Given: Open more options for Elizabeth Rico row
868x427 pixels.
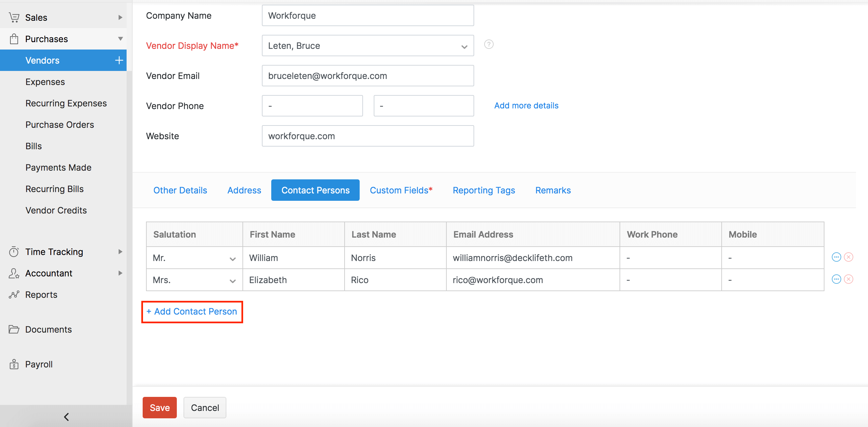Looking at the screenshot, I should (837, 279).
